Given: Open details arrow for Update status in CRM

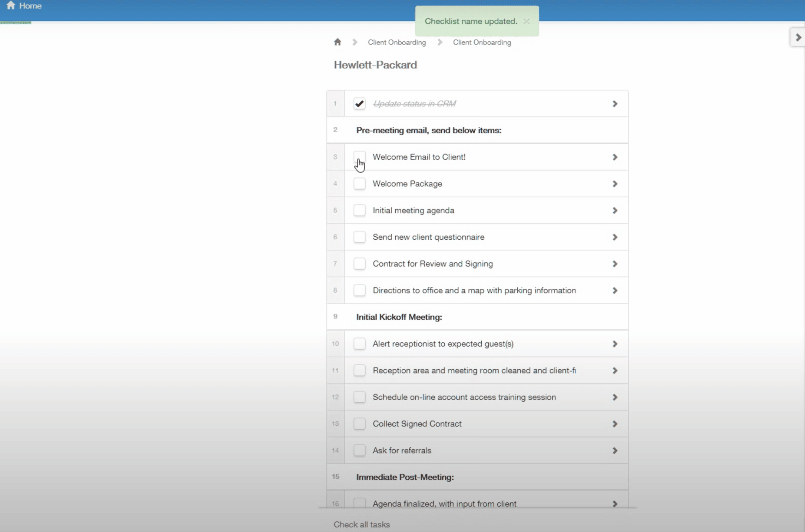Looking at the screenshot, I should [x=615, y=104].
